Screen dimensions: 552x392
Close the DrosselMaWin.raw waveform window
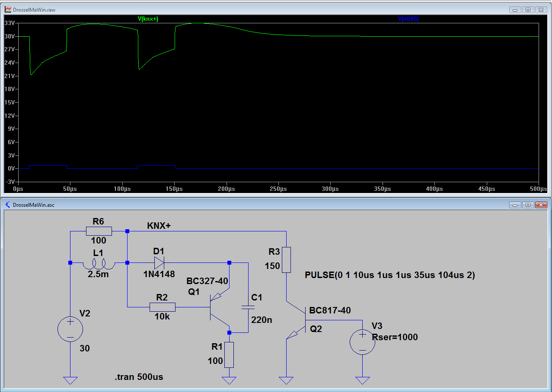click(541, 9)
